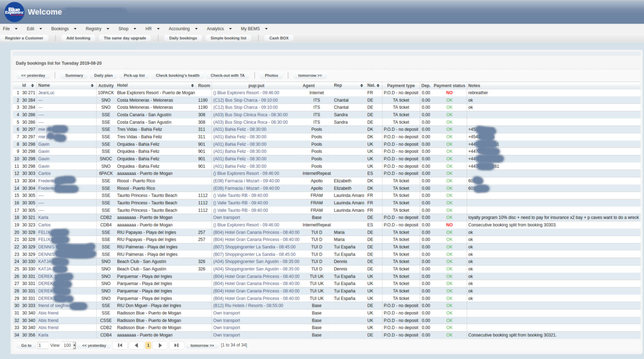Click Register a Customer button
The image size is (644, 359).
[24, 38]
